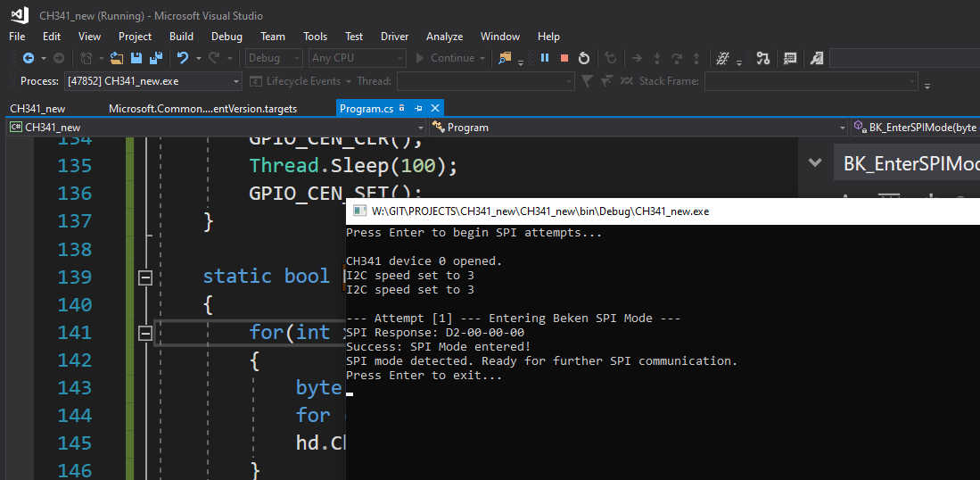Viewport: 980px width, 480px height.
Task: Open the CH341_new project scope dropdown
Action: pos(419,128)
